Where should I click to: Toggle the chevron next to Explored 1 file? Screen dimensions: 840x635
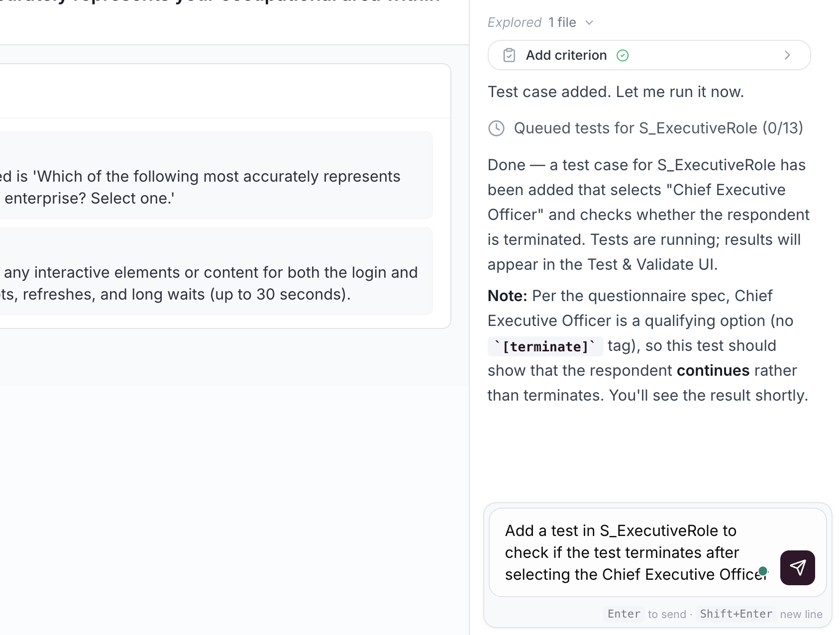590,23
